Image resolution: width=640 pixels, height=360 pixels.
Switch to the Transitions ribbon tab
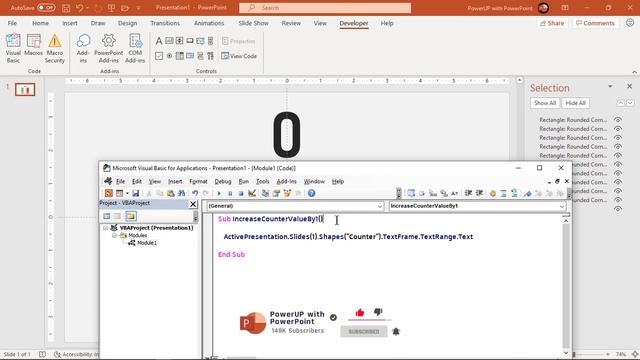click(165, 23)
